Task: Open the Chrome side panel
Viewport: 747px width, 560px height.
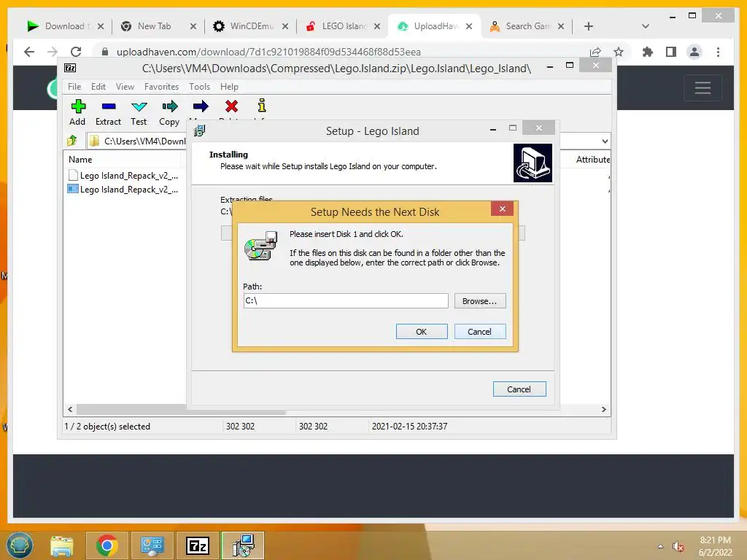Action: [671, 52]
